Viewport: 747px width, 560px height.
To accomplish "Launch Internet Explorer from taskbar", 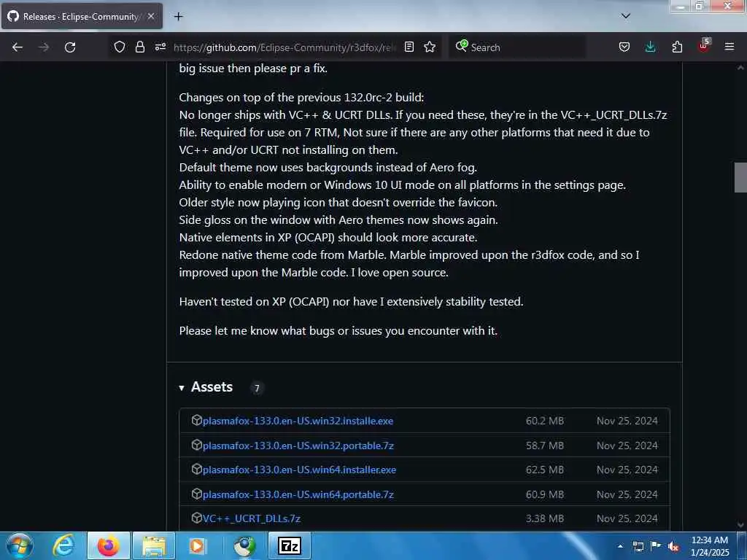I will tap(63, 545).
